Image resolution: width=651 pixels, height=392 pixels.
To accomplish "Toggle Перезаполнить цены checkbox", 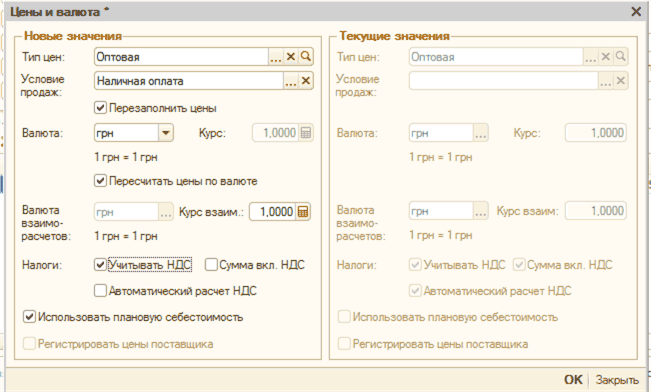I will 100,108.
